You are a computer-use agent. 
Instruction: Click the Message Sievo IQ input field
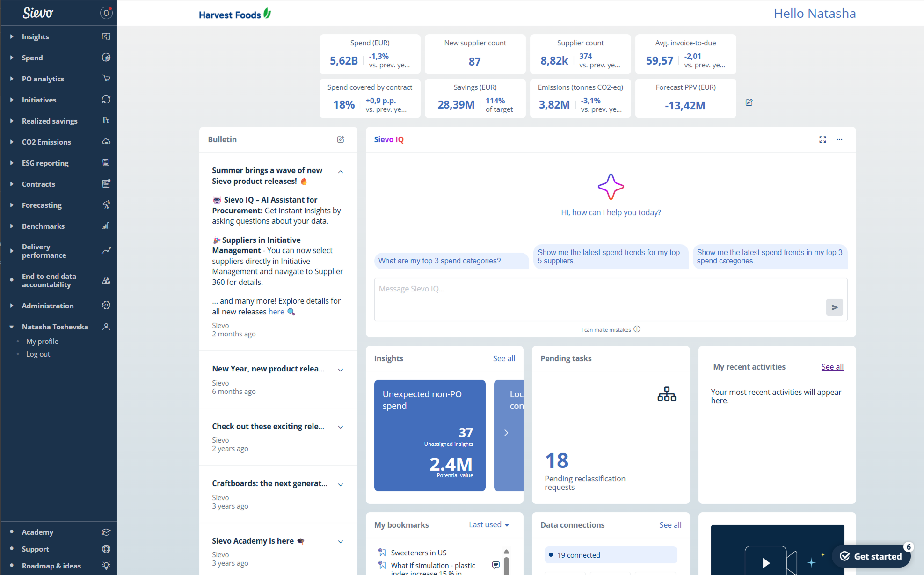[599, 299]
